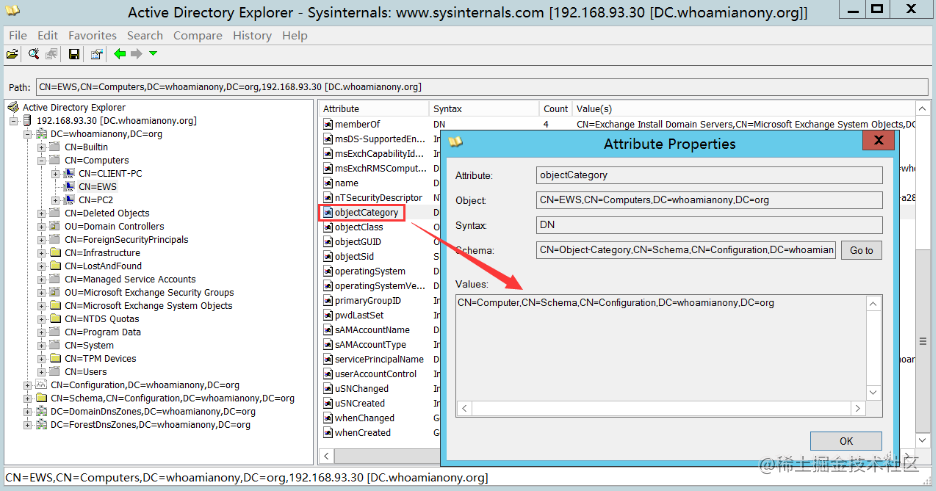Image resolution: width=936 pixels, height=491 pixels.
Task: Click the Object field in dialog
Action: click(x=709, y=200)
